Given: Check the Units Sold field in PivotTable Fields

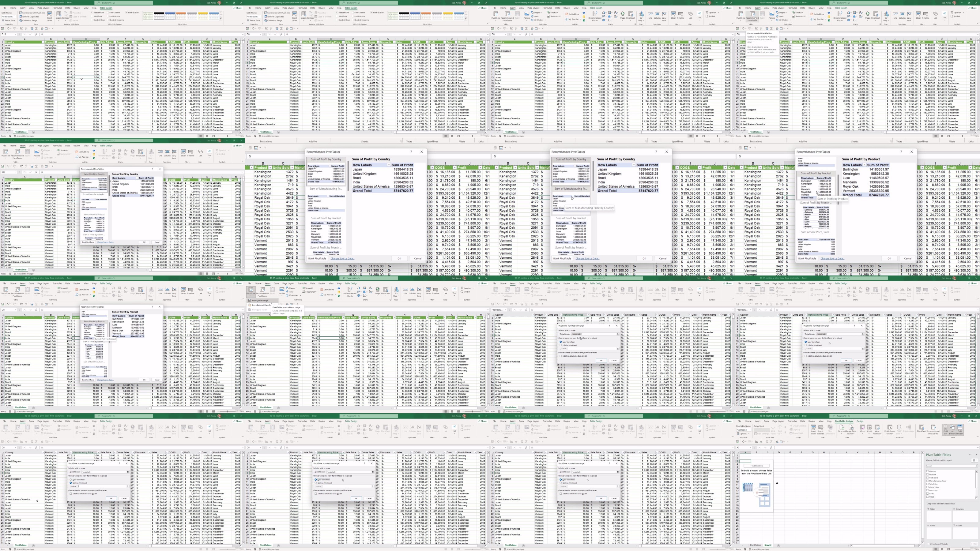Looking at the screenshot, I should tap(928, 478).
